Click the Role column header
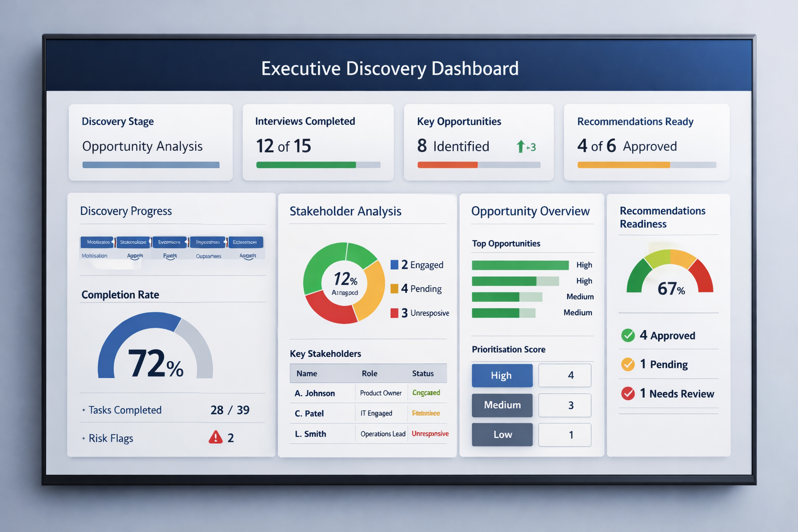798x532 pixels. (x=369, y=374)
